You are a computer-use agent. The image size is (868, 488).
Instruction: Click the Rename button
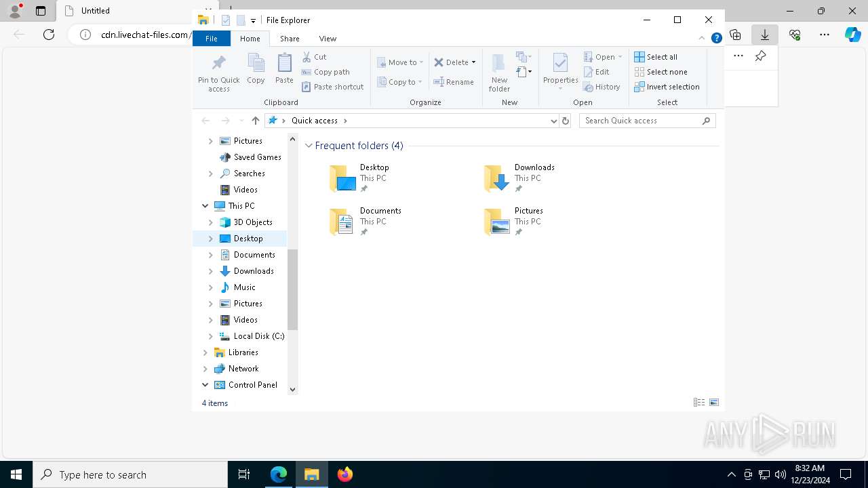454,82
